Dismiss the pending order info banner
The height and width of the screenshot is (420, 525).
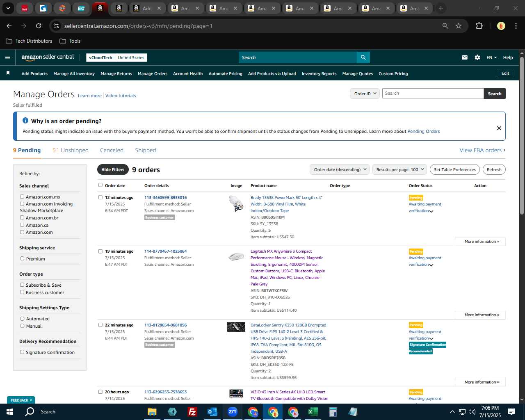[499, 128]
